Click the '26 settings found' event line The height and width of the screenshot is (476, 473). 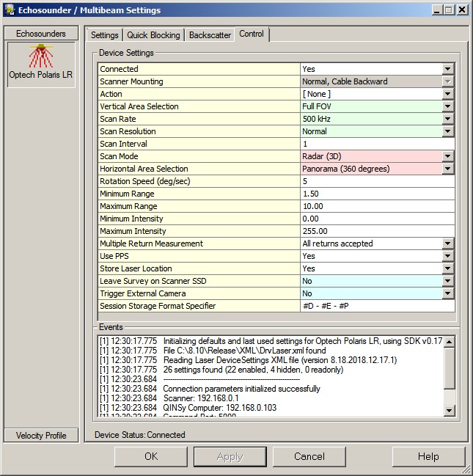click(x=253, y=370)
